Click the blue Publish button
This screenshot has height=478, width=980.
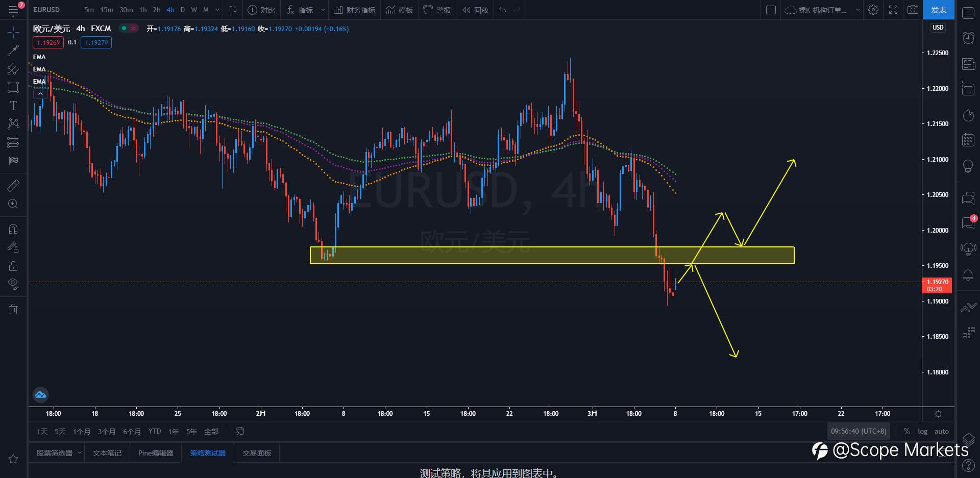939,10
